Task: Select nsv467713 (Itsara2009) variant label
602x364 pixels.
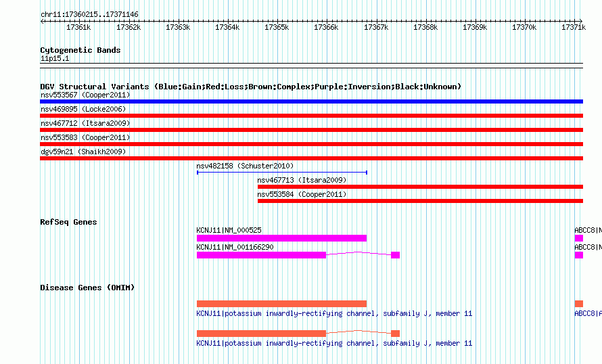Action: coord(302,180)
